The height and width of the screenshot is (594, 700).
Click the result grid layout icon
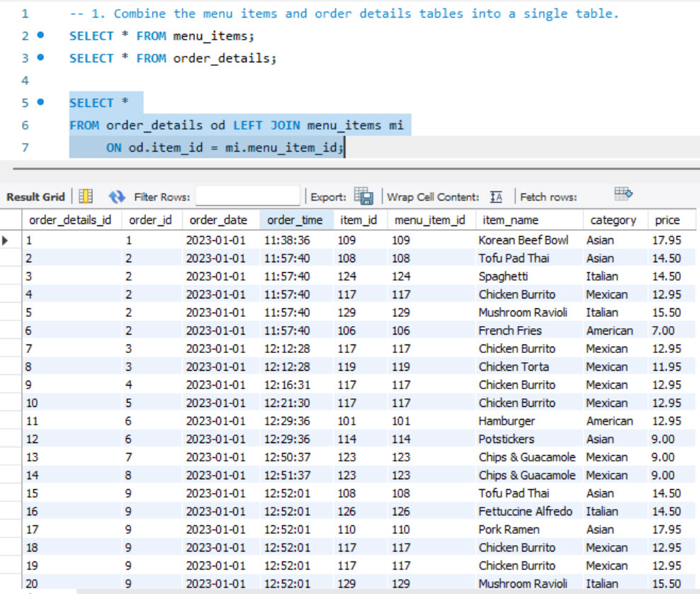coord(86,196)
